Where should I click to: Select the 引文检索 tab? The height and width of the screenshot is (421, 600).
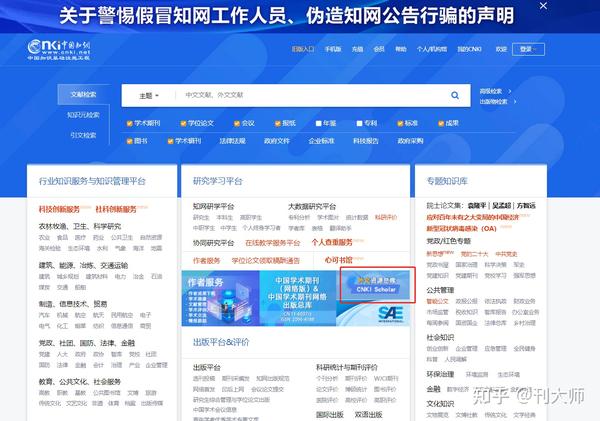point(83,135)
